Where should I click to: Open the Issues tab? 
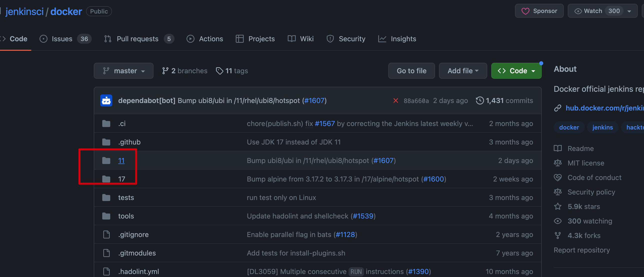point(65,39)
